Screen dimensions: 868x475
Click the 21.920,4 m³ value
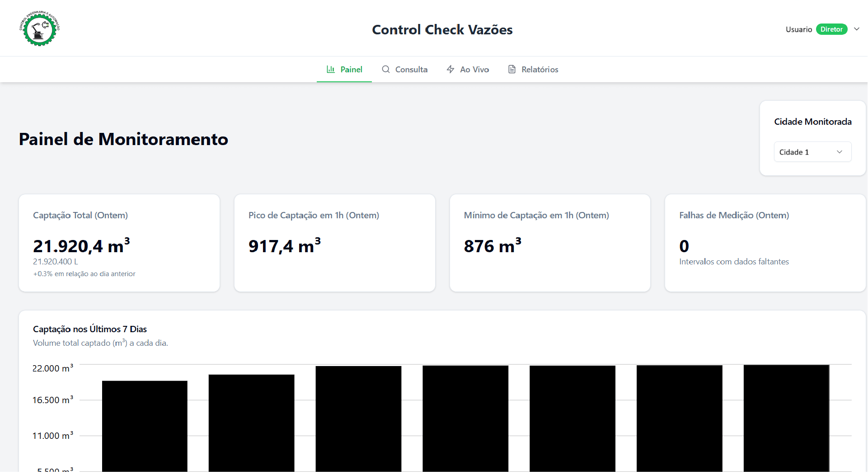tap(82, 246)
